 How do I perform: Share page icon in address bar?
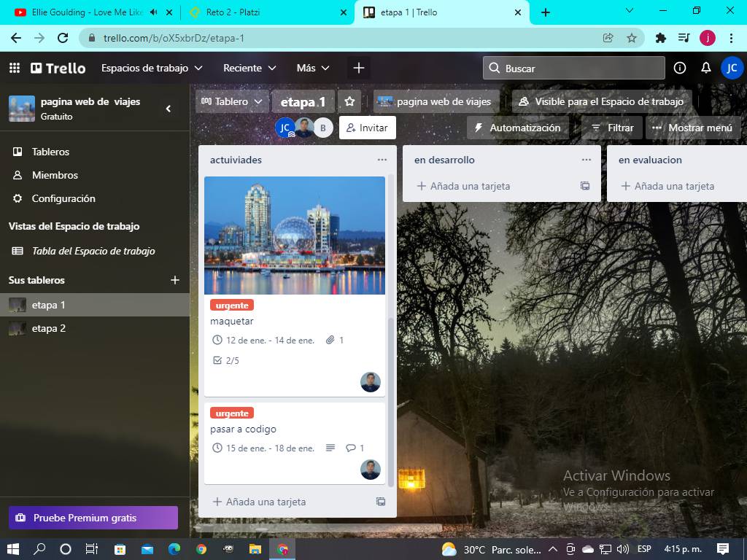coord(608,38)
